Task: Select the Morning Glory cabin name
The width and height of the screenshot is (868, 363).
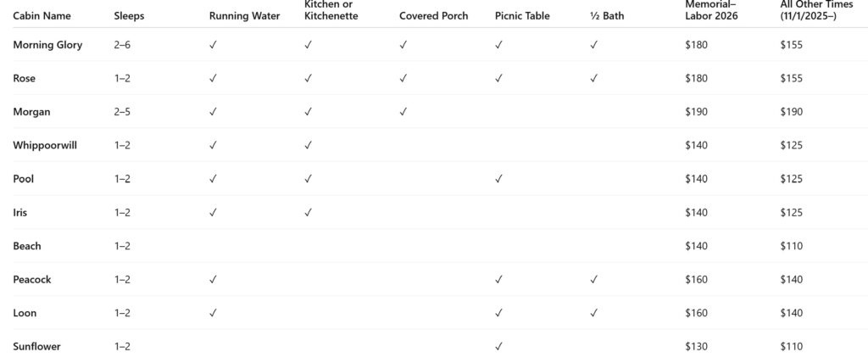Action: click(x=47, y=45)
